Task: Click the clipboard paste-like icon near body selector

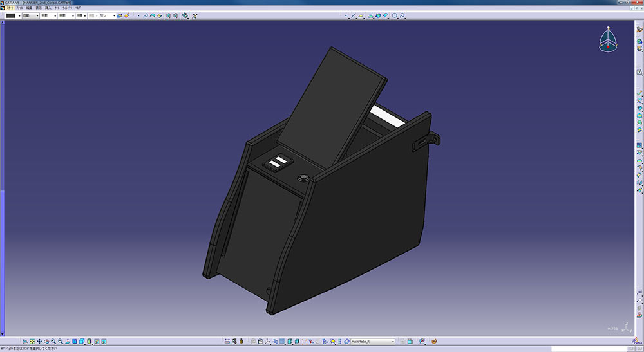Action: point(410,341)
